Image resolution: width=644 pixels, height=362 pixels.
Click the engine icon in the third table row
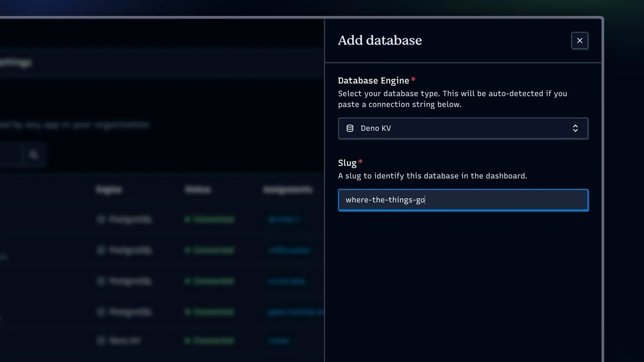tap(101, 281)
